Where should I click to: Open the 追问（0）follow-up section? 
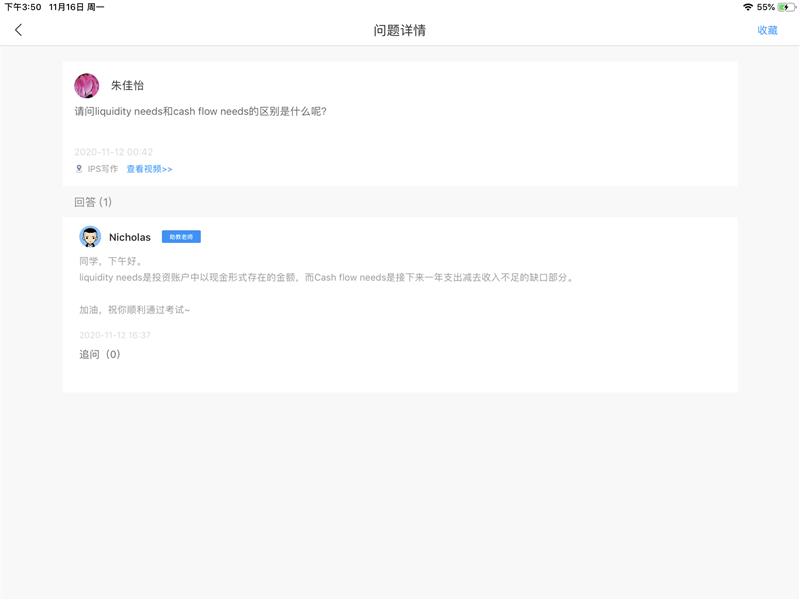pyautogui.click(x=100, y=354)
